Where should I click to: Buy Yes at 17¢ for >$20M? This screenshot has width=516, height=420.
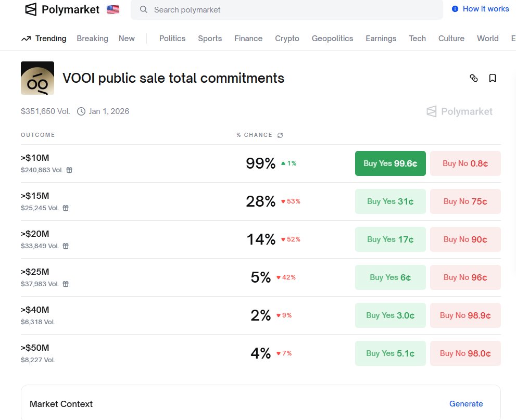tap(391, 239)
